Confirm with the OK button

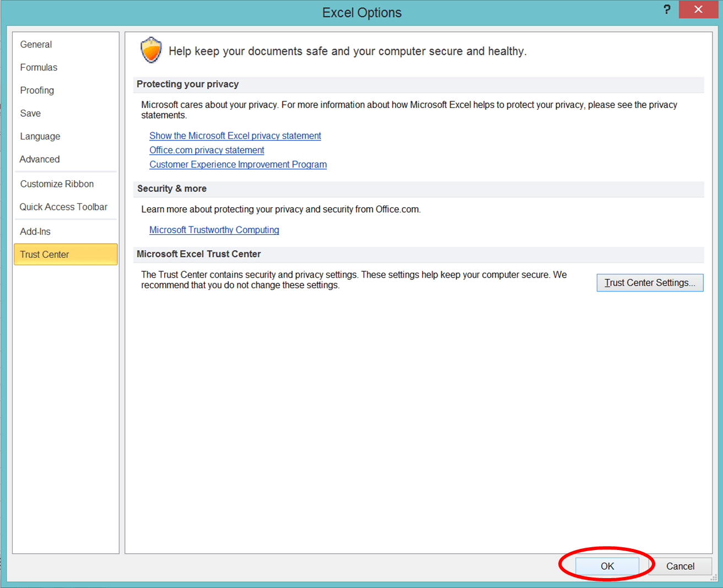click(607, 566)
